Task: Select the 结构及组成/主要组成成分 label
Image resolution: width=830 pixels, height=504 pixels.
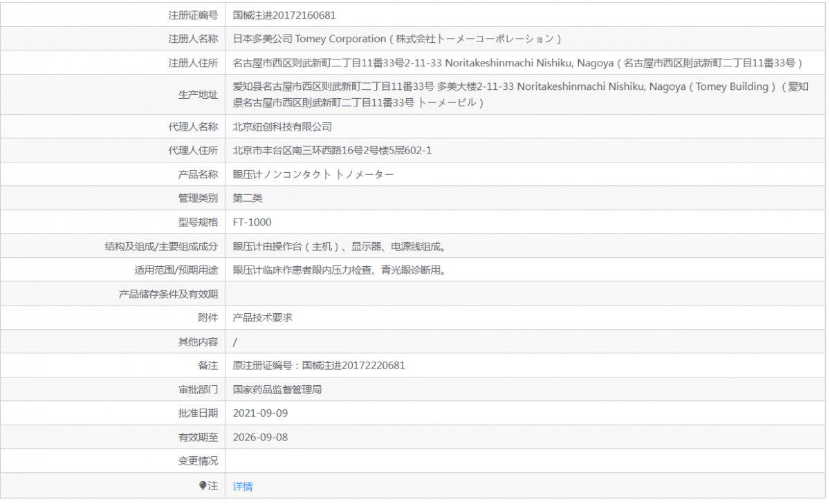Action: (161, 246)
